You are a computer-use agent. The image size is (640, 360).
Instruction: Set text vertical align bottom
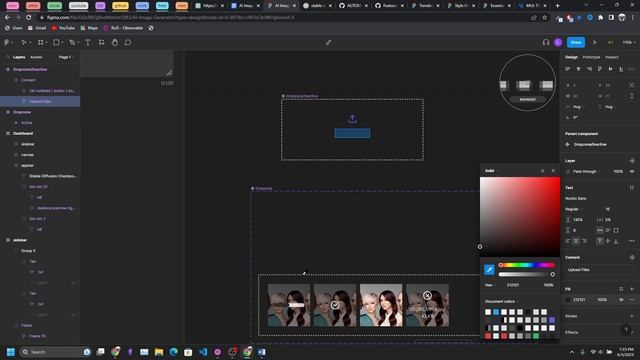616,241
